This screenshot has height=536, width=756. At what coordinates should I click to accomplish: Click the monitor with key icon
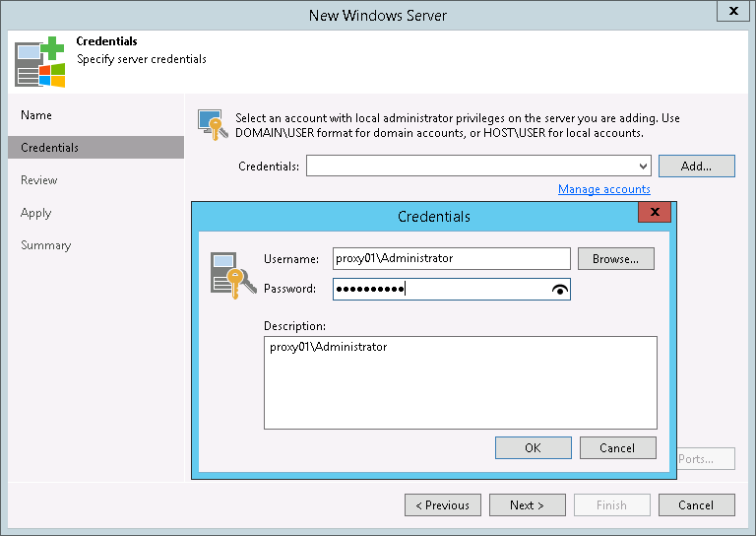pyautogui.click(x=213, y=124)
